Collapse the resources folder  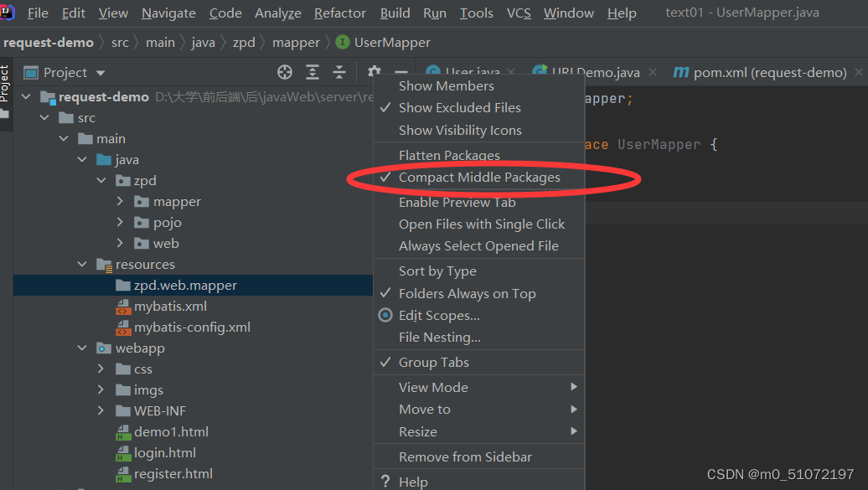tap(82, 264)
